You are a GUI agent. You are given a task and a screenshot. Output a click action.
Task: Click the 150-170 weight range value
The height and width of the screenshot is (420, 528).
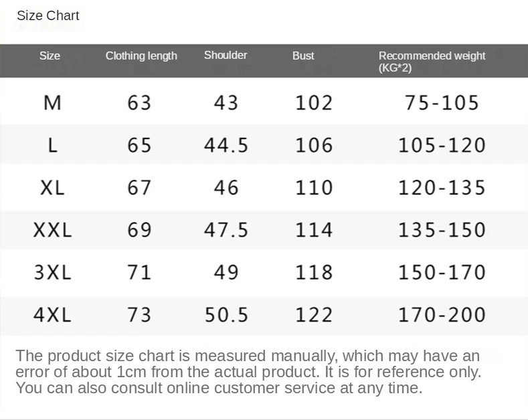point(442,272)
